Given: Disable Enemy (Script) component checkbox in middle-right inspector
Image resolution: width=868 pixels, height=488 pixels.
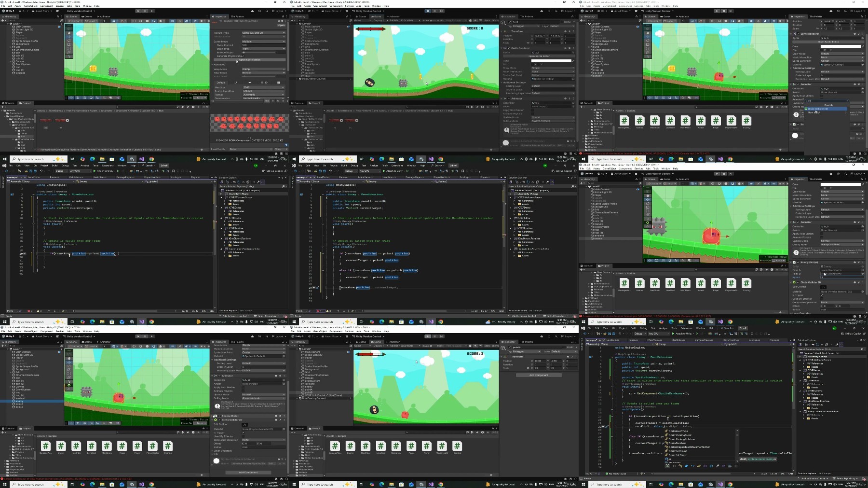Looking at the screenshot, I should [798, 263].
